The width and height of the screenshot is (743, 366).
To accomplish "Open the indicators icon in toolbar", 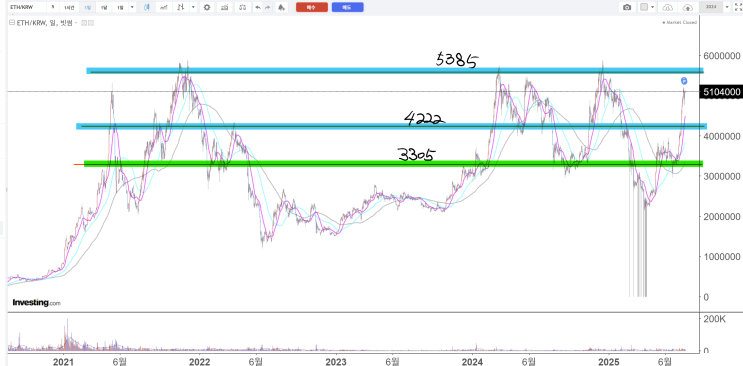I will 226,7.
